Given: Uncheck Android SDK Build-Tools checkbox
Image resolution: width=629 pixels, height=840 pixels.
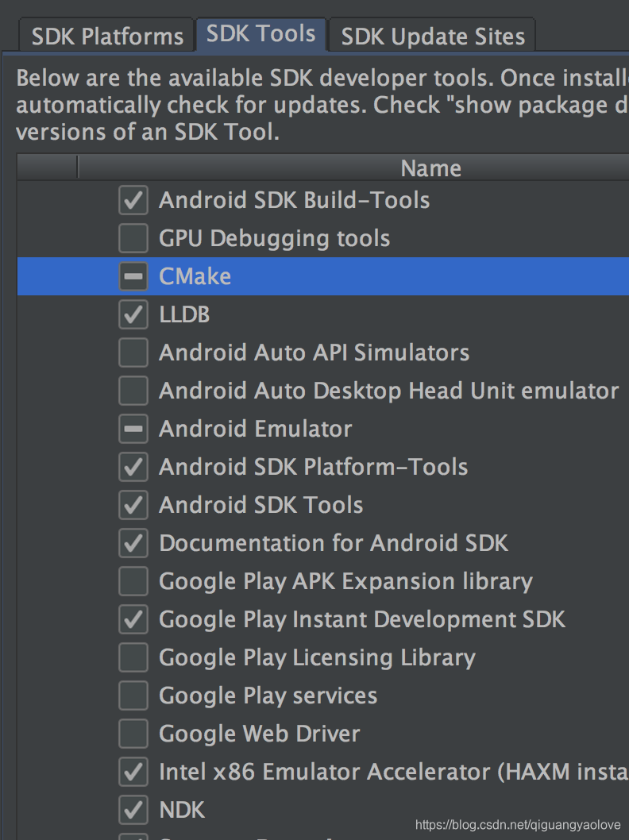Looking at the screenshot, I should click(x=133, y=200).
